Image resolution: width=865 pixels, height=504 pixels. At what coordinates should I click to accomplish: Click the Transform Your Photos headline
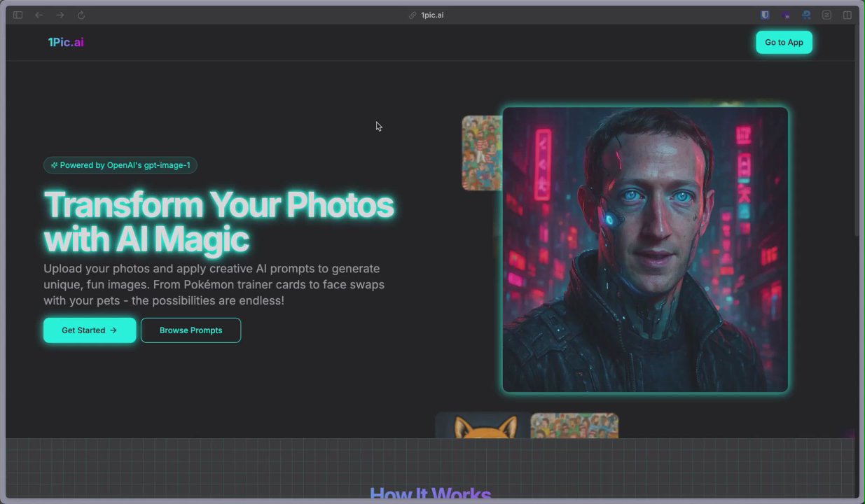pos(219,222)
